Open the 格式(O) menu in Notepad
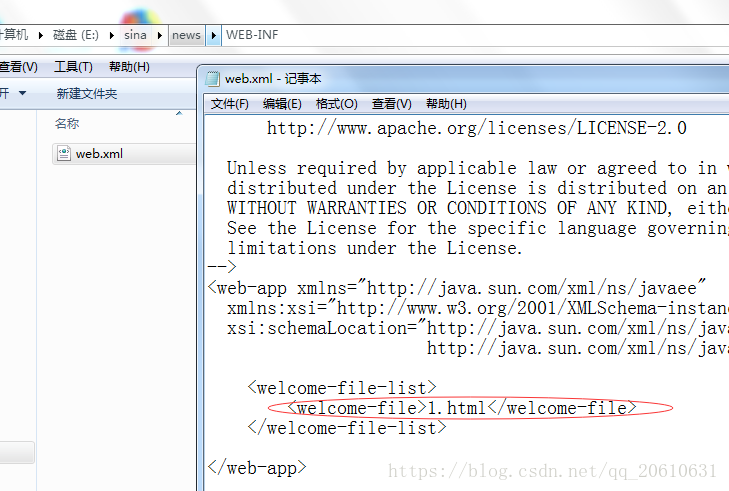The height and width of the screenshot is (491, 729). 337,104
